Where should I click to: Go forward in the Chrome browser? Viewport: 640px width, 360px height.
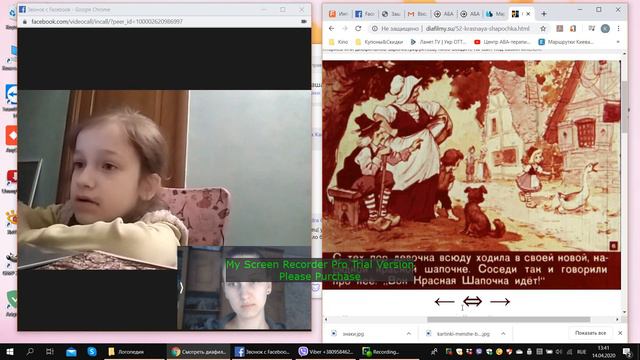344,29
